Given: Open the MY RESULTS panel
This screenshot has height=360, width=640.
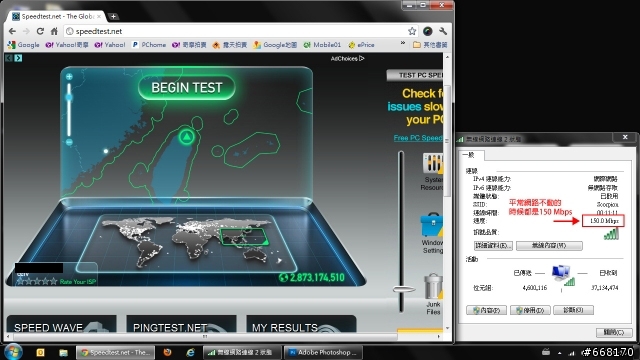Looking at the screenshot, I should tap(301, 324).
